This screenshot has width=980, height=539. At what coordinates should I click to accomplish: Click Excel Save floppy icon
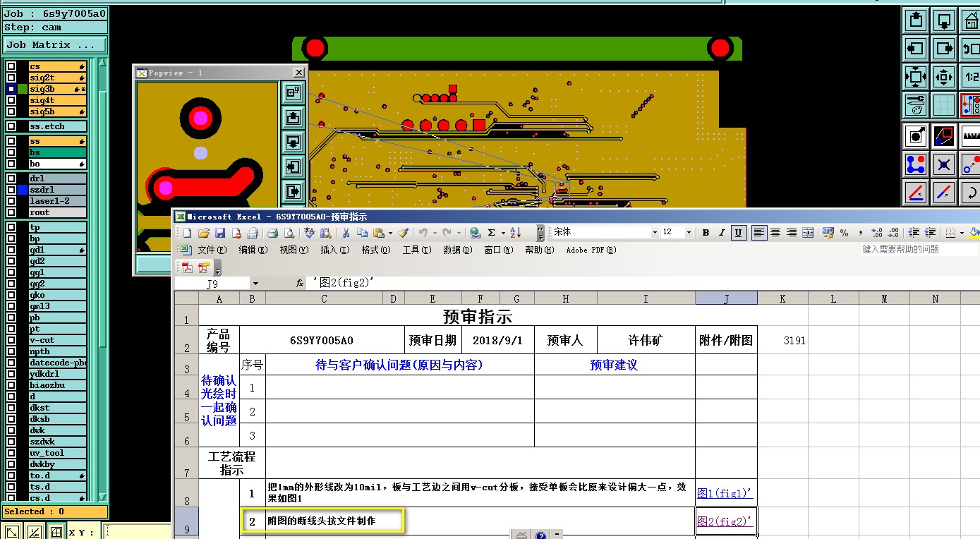click(220, 233)
